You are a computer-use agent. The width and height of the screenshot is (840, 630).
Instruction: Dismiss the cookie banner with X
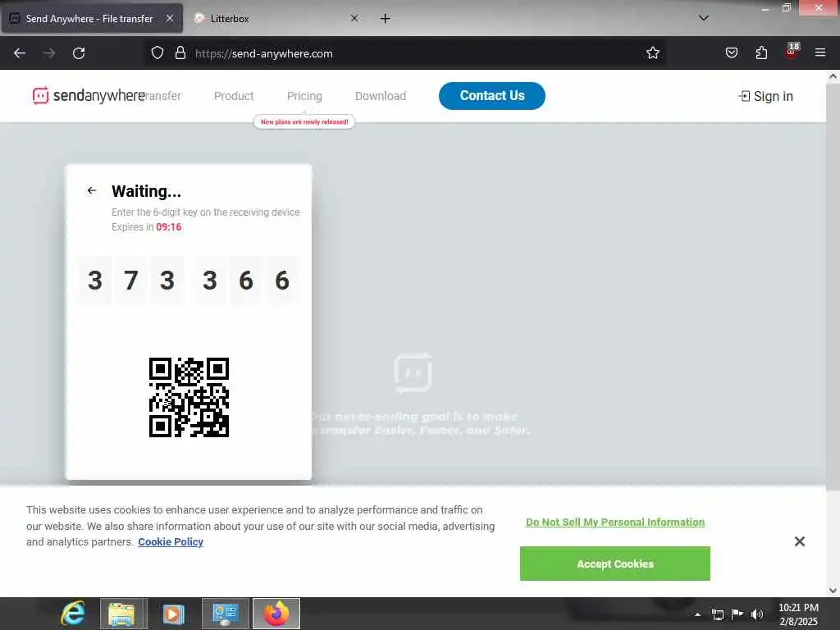(800, 541)
